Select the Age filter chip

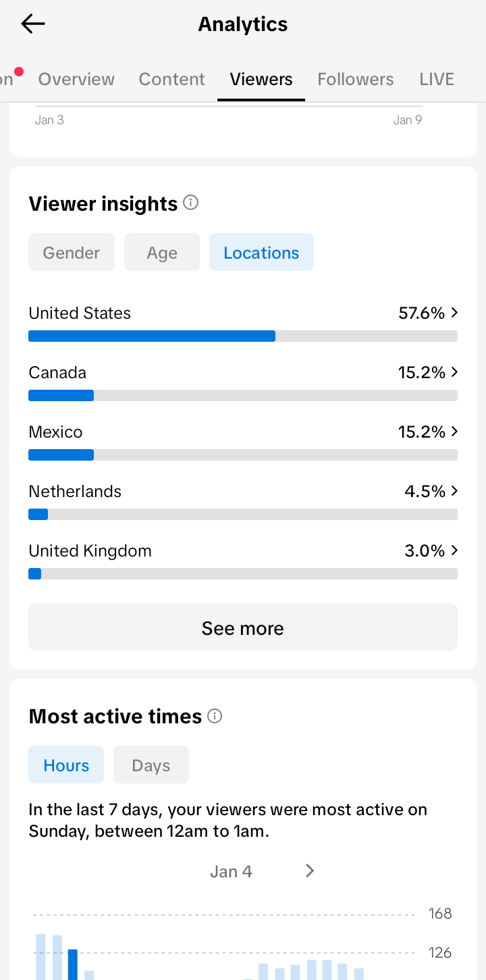162,253
